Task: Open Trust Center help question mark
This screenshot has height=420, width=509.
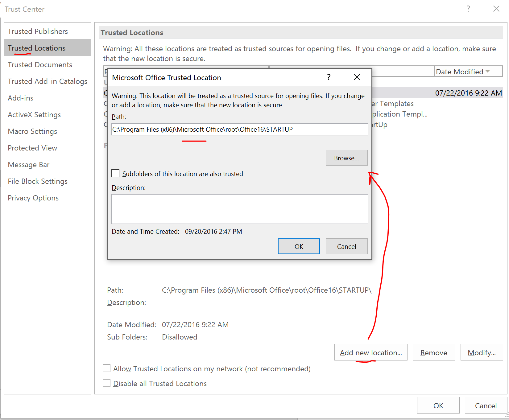Action: [468, 9]
